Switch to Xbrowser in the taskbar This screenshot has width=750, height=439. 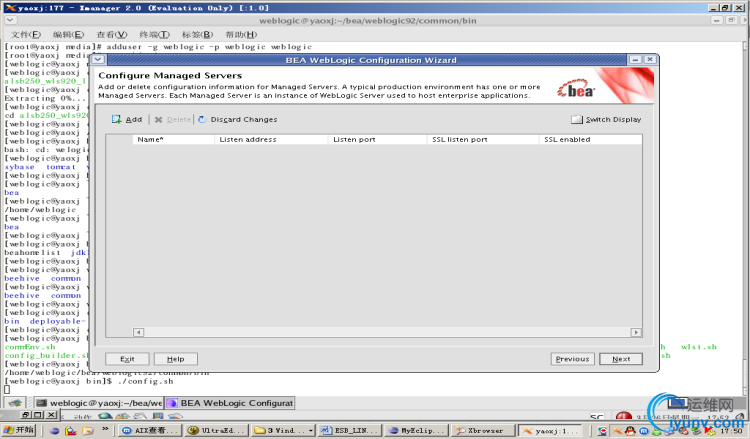tap(483, 430)
